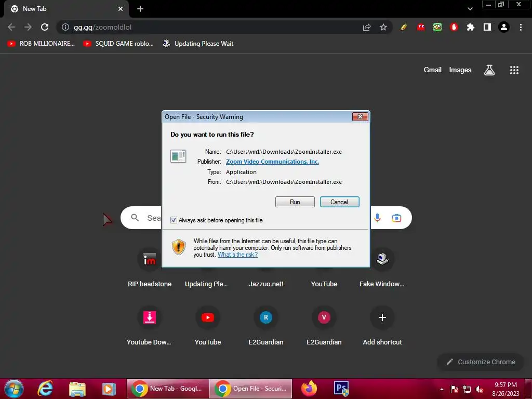Expand the tab search chevron
Screen dimensions: 532x399
click(x=470, y=9)
